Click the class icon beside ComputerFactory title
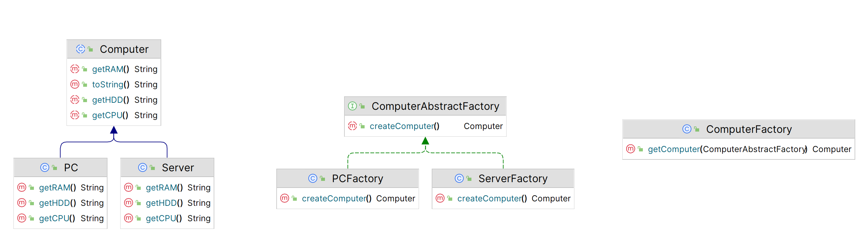 pyautogui.click(x=686, y=129)
